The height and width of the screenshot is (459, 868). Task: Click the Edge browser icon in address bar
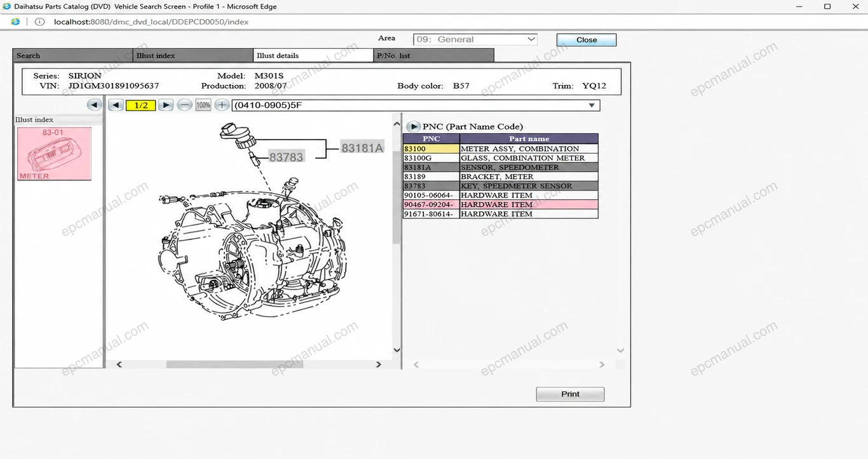(15, 22)
